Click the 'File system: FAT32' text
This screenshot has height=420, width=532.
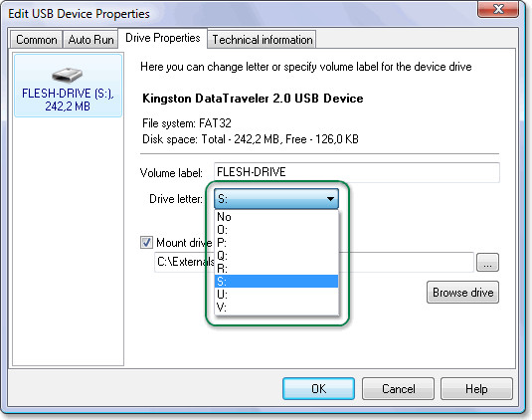coord(187,122)
